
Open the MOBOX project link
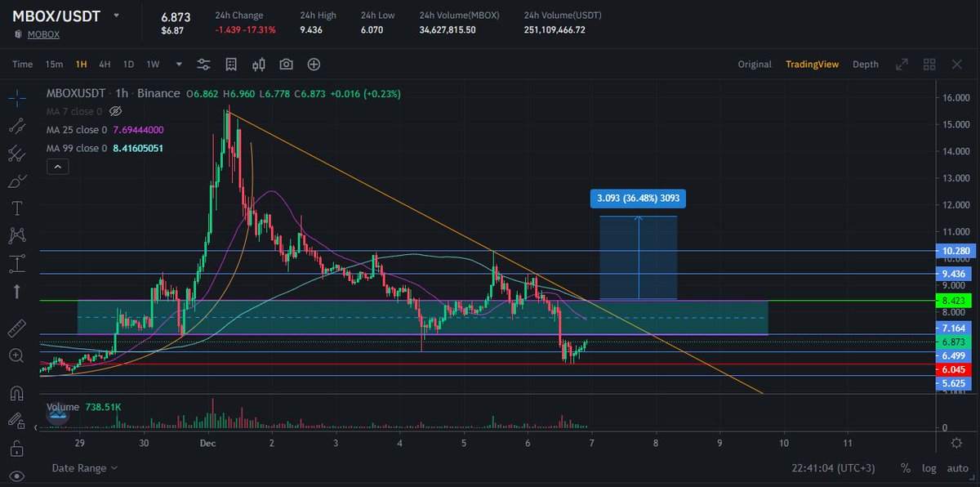point(45,34)
